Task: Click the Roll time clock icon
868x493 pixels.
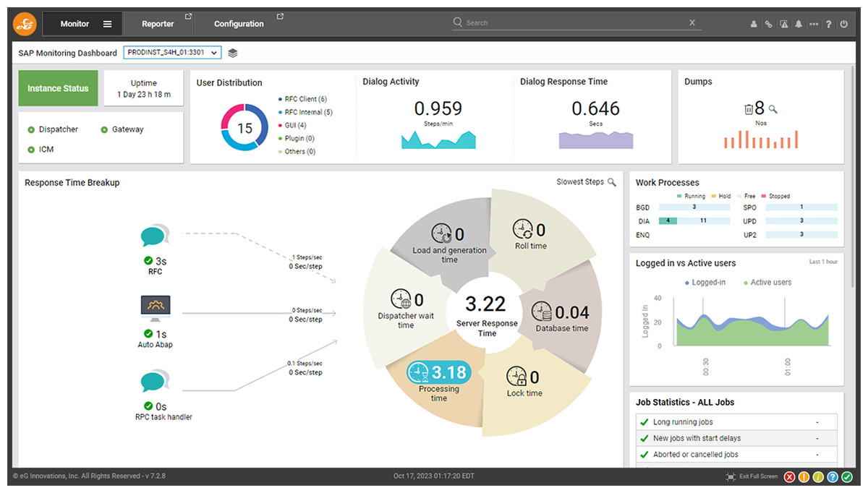Action: [522, 230]
